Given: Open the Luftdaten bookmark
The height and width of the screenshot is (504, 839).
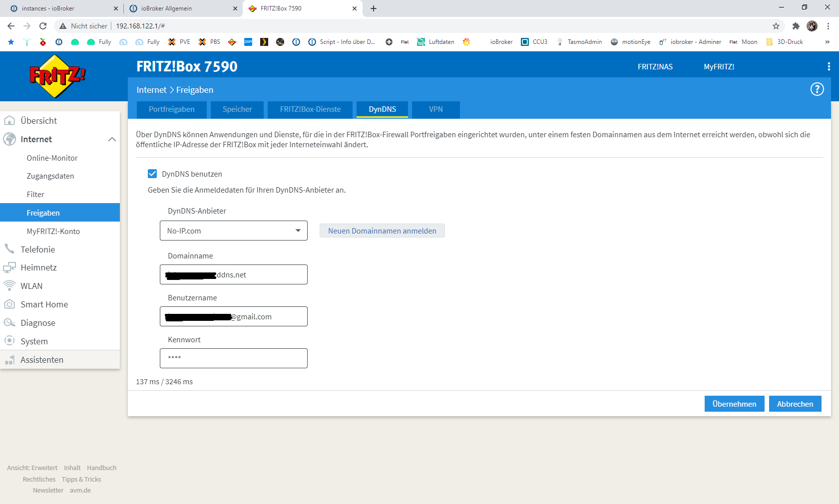Looking at the screenshot, I should [435, 42].
